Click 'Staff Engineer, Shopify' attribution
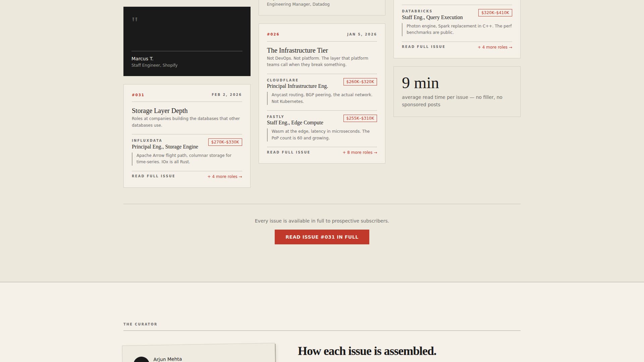The image size is (644, 362). (x=155, y=65)
